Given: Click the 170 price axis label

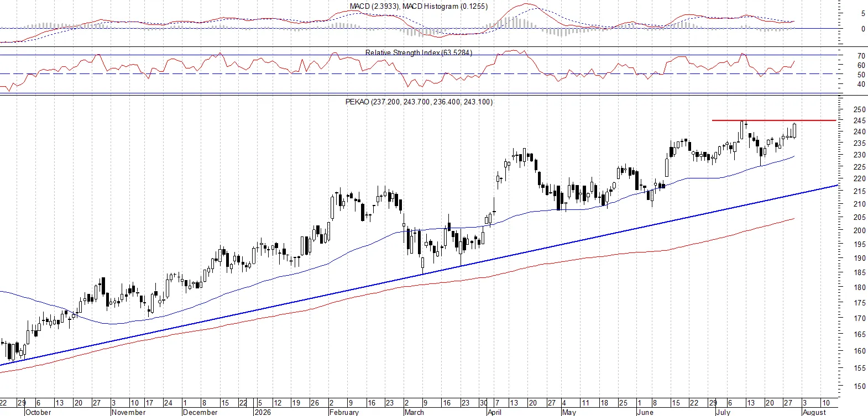Looking at the screenshot, I should 859,318.
